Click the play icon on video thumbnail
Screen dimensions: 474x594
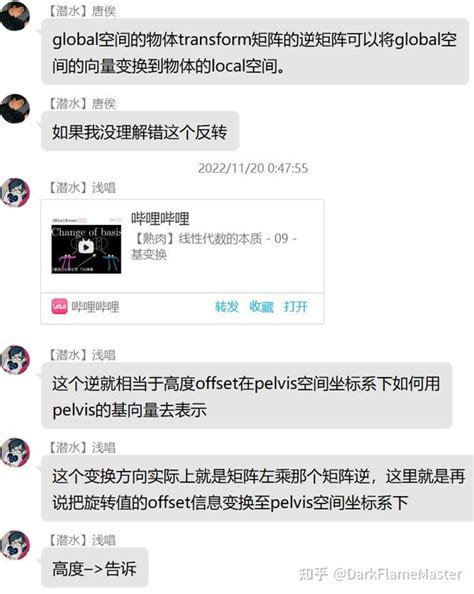click(x=86, y=247)
